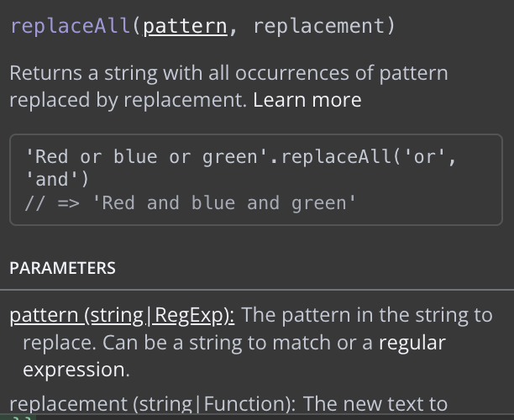Click the 'string' type in pattern label

(117, 315)
